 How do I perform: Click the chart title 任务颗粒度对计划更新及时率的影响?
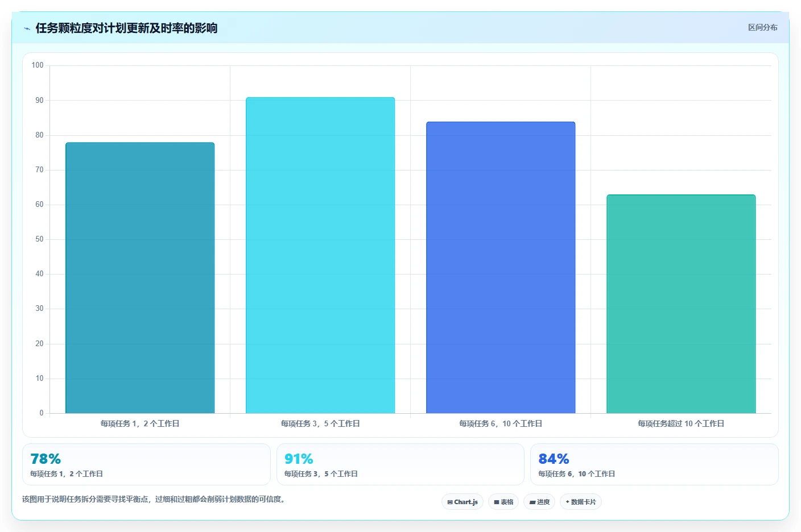coord(126,28)
